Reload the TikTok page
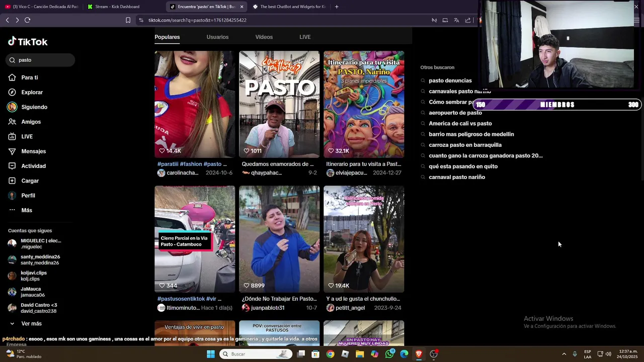Viewport: 644px width, 362px height. (28, 20)
